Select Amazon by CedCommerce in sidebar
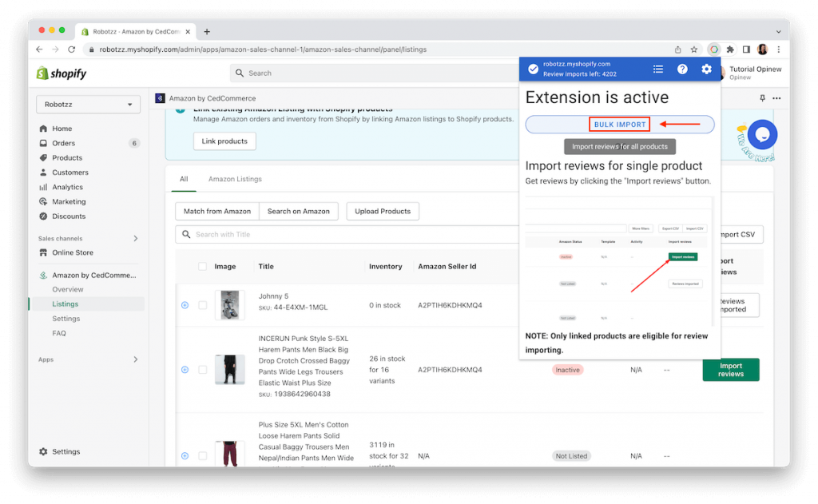This screenshot has height=504, width=818. (x=94, y=275)
